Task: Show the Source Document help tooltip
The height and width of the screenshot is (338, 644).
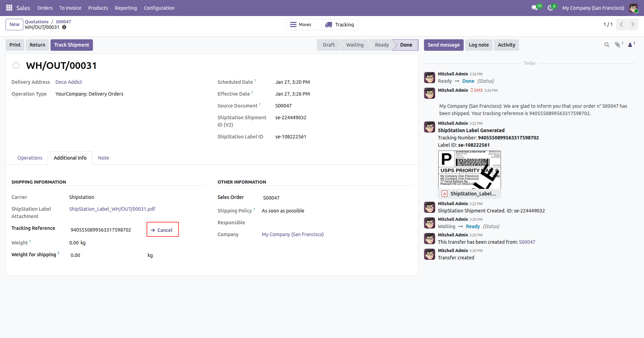Action: (260, 104)
